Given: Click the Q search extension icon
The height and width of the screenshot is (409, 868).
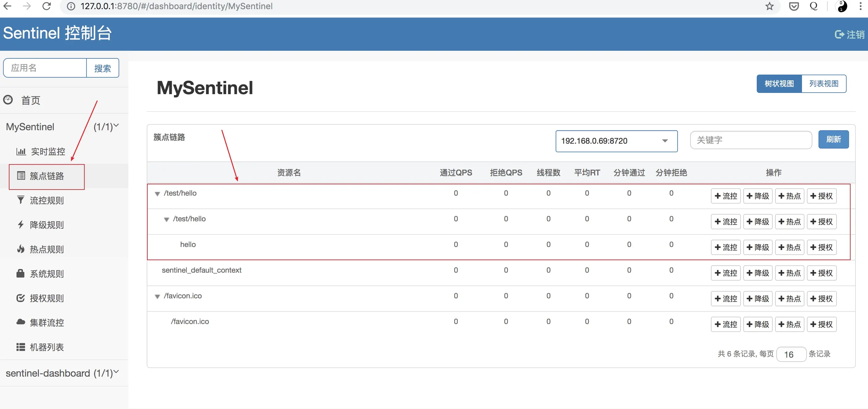Looking at the screenshot, I should pyautogui.click(x=814, y=6).
